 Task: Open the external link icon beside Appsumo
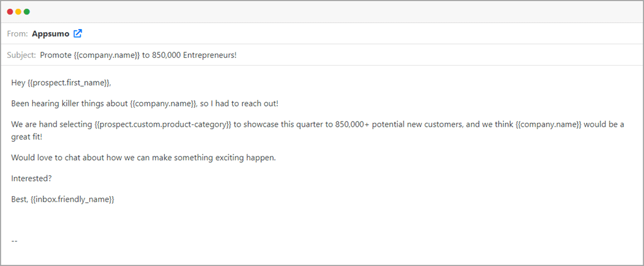pos(77,33)
